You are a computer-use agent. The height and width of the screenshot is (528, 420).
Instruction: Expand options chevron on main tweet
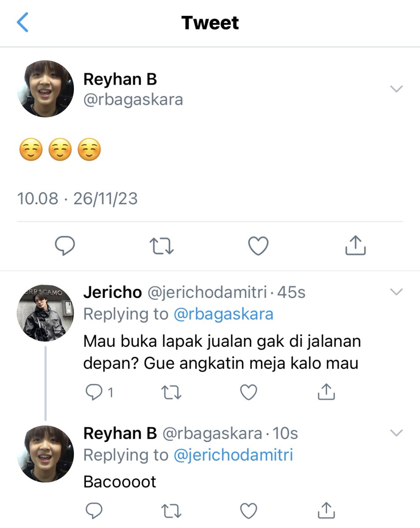pos(397,89)
